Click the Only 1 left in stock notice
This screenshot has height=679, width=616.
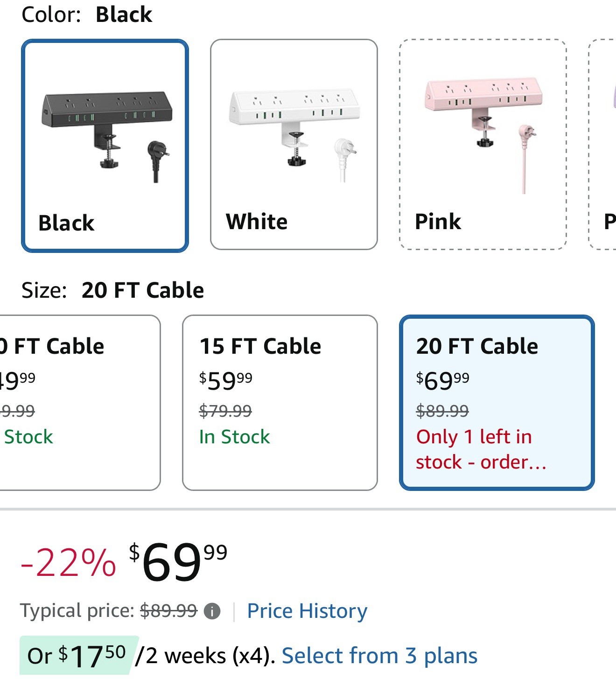pos(481,449)
